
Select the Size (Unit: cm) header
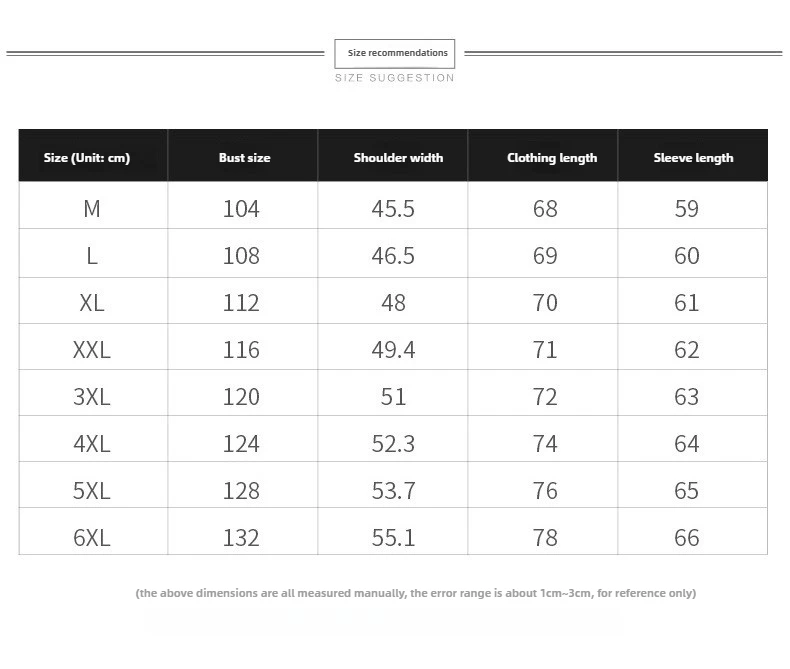pyautogui.click(x=87, y=158)
